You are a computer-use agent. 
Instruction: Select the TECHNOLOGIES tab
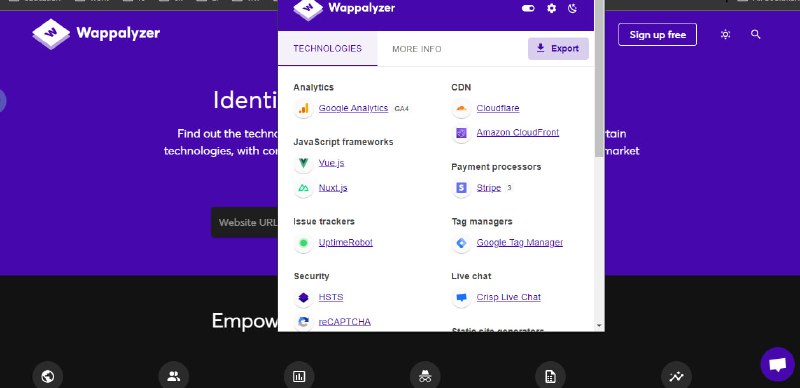[328, 49]
